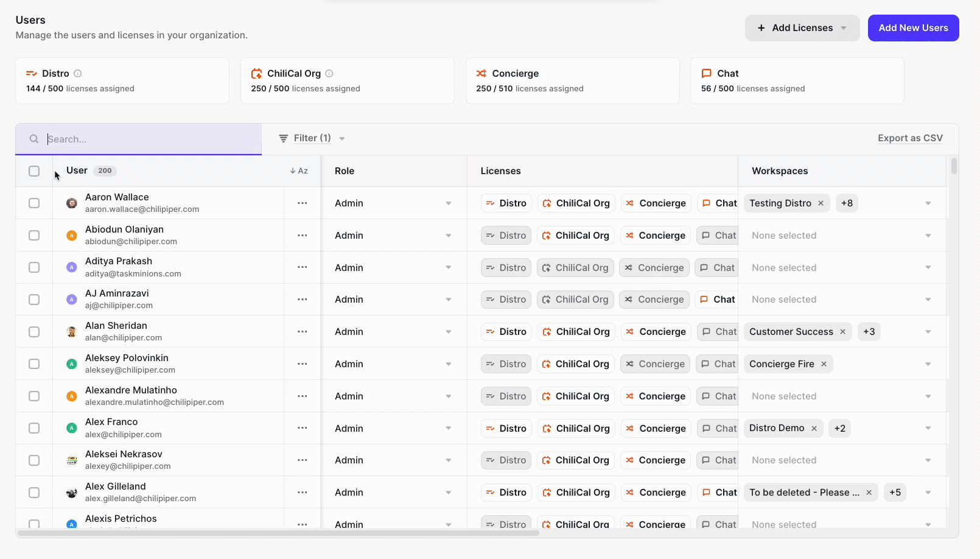Screen dimensions: 980x559
Task: Sort users using the Az sort icon
Action: 299,171
